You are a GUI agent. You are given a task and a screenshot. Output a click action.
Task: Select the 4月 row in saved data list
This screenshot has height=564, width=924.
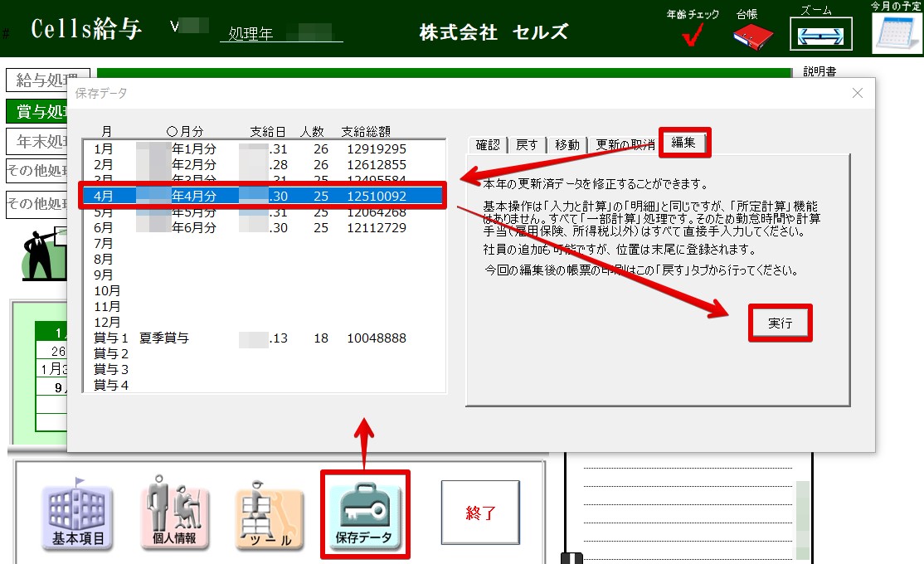tap(264, 197)
